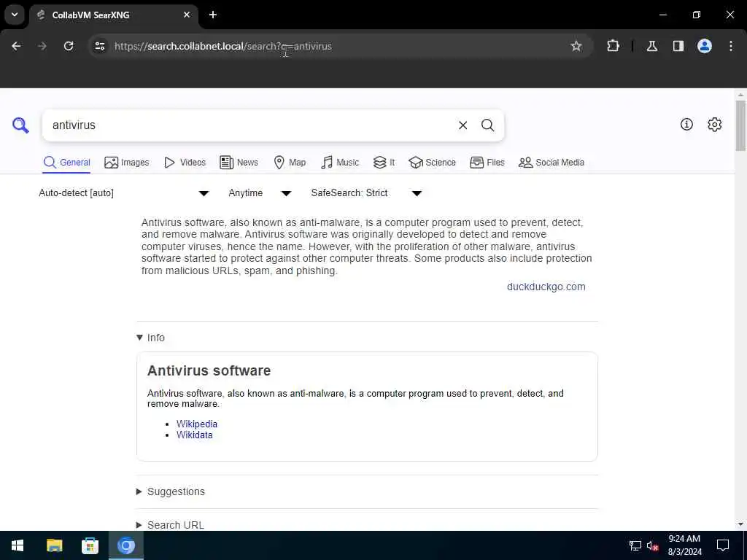Open a new browser tab
Viewport: 747px width, 560px height.
tap(213, 15)
